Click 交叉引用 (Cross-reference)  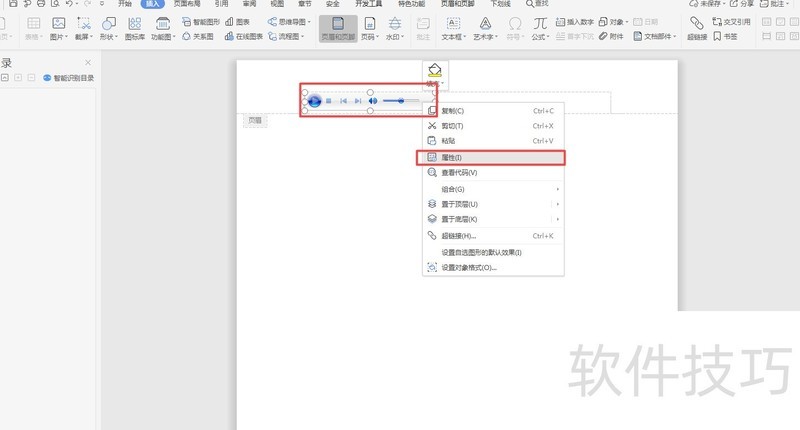point(731,22)
